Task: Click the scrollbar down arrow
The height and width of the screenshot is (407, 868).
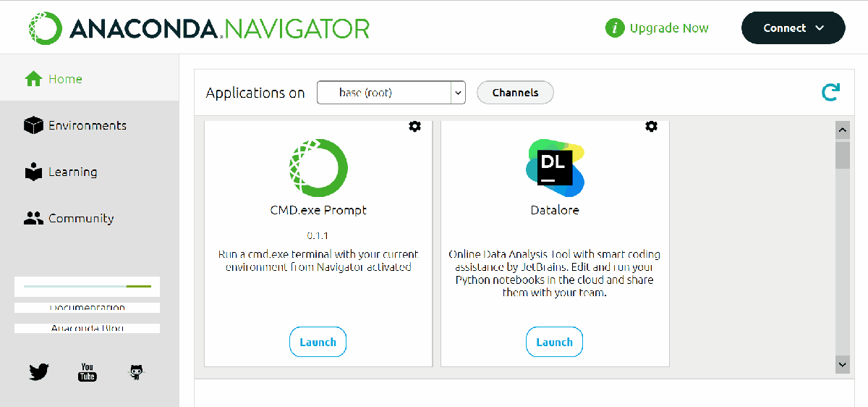Action: click(x=842, y=364)
